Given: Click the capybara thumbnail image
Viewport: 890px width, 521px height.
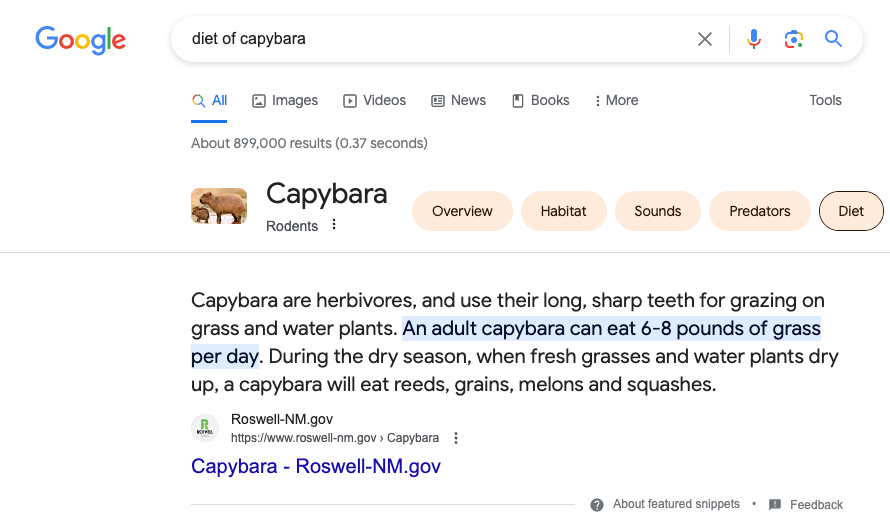Looking at the screenshot, I should click(219, 206).
